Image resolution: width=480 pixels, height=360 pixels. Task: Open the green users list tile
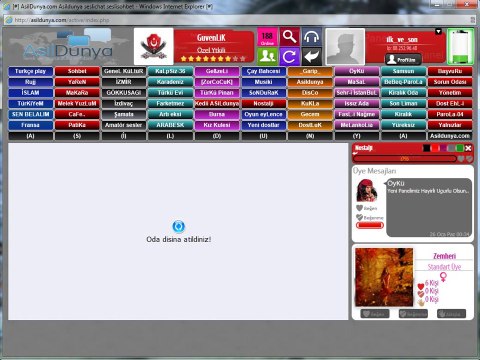click(267, 56)
